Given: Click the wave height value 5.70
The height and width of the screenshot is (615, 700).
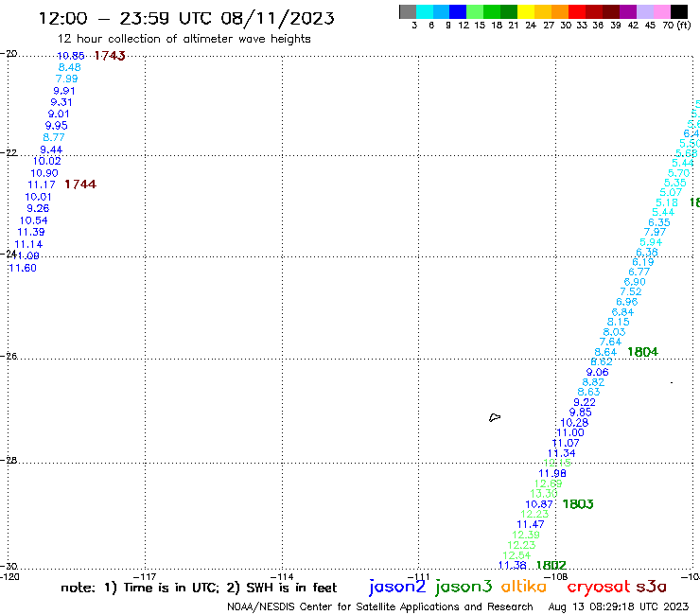Looking at the screenshot, I should (679, 172).
